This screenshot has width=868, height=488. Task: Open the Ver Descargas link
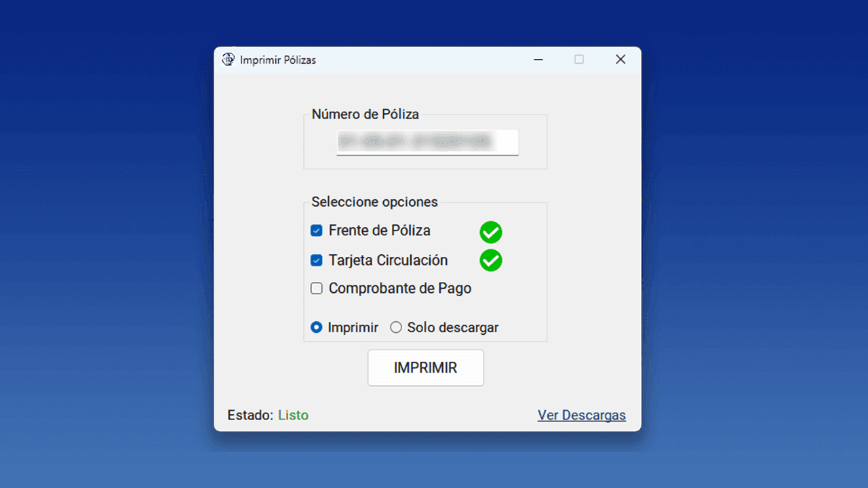pyautogui.click(x=582, y=415)
